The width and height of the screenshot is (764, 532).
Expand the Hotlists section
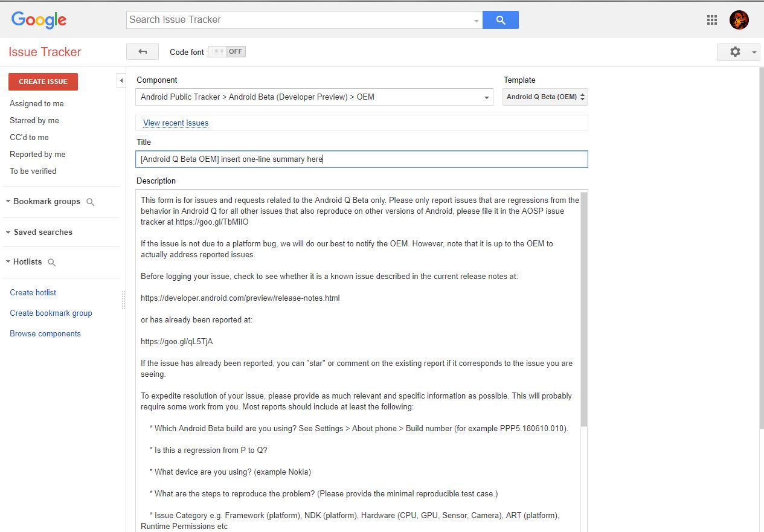(x=24, y=262)
